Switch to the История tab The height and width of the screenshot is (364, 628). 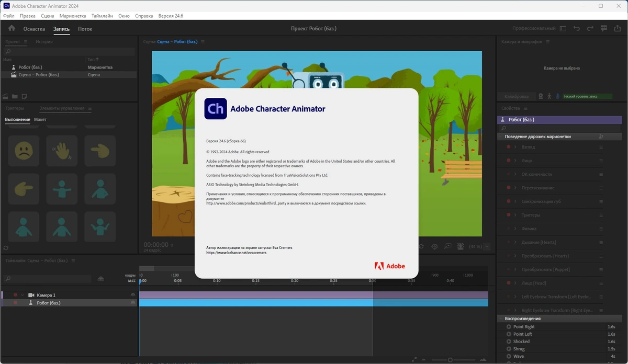coord(44,42)
